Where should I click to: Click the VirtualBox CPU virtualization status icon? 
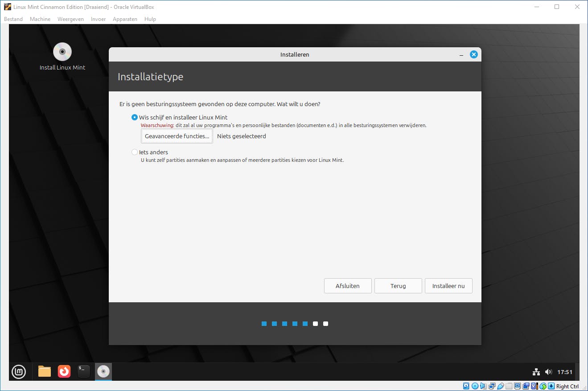pos(534,386)
